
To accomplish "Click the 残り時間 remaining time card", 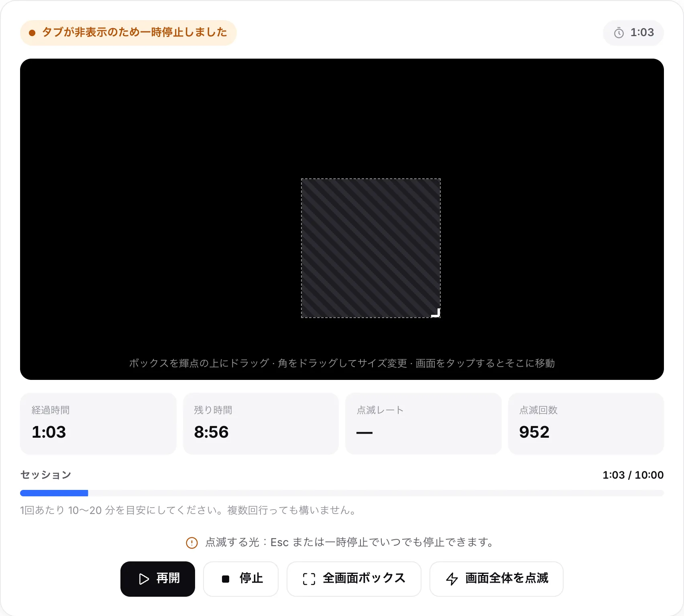I will pyautogui.click(x=261, y=424).
